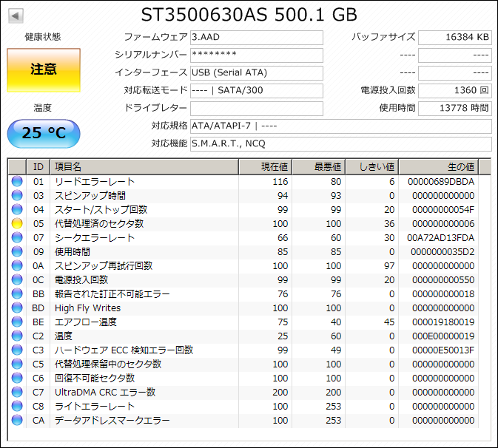
Task: Click the blue status icon for ID C2
Action: tap(17, 336)
